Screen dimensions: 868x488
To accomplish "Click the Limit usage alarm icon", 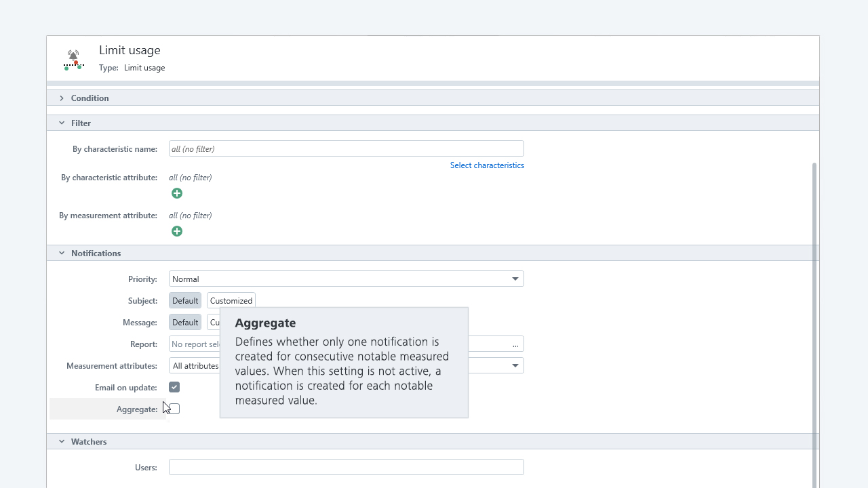I will point(73,60).
